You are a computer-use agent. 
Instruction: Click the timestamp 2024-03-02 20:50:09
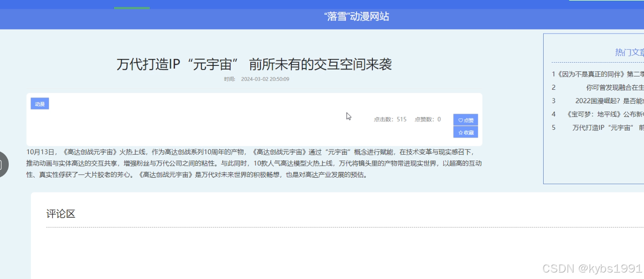(x=265, y=79)
